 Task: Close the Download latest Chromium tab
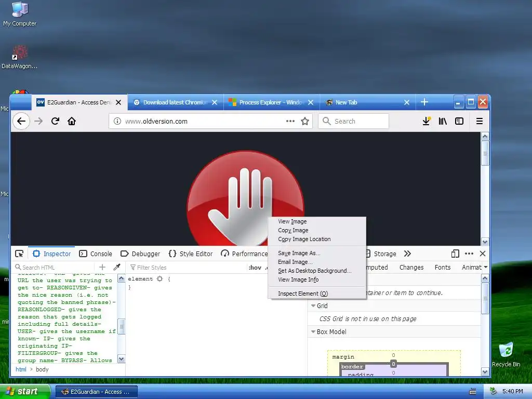[215, 102]
